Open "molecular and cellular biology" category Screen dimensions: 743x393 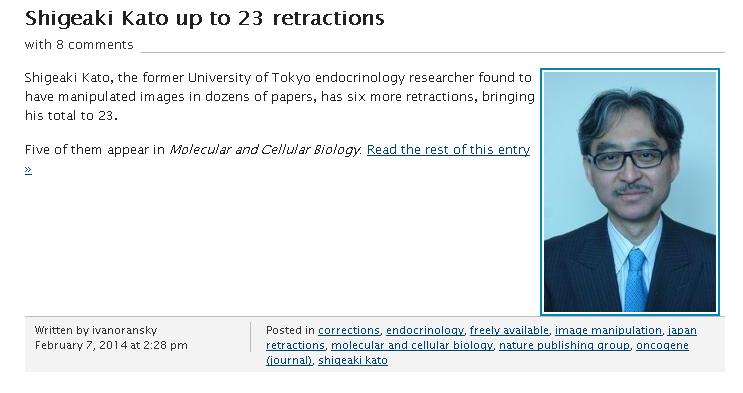412,345
